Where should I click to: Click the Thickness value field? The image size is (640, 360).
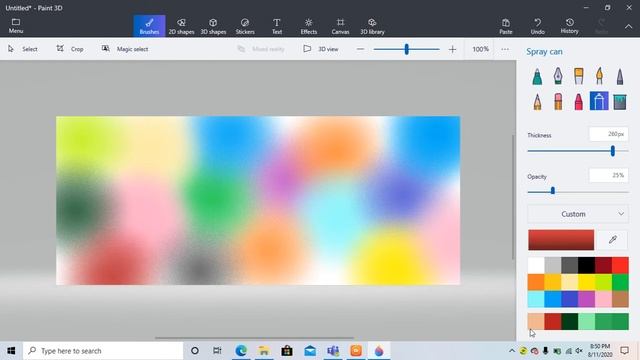point(609,134)
